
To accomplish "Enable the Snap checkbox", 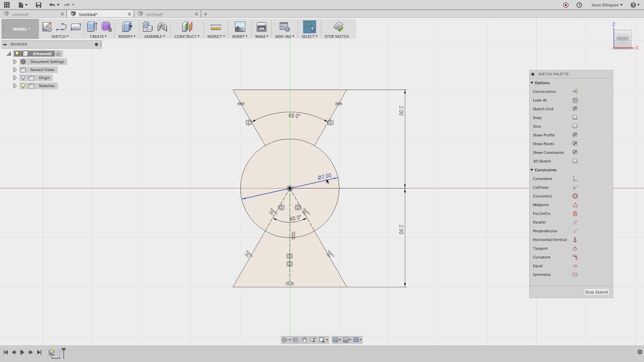I will (575, 118).
